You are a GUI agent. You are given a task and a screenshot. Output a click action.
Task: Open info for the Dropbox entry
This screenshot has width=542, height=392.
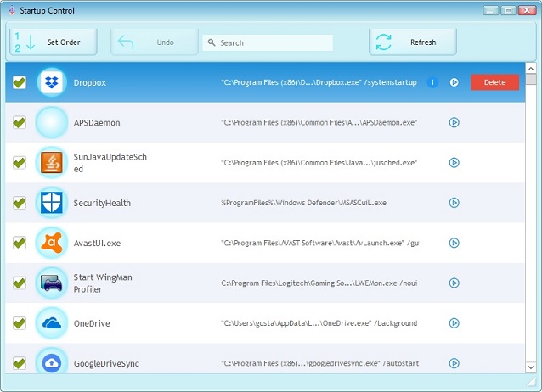[432, 82]
